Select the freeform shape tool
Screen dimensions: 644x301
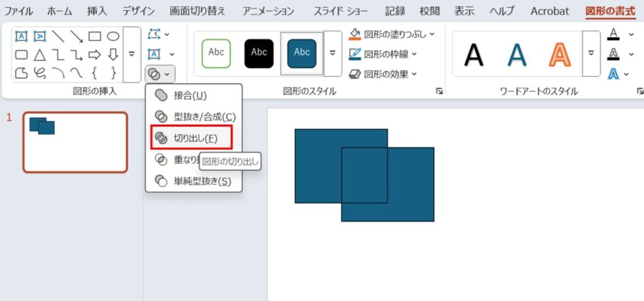(21, 73)
